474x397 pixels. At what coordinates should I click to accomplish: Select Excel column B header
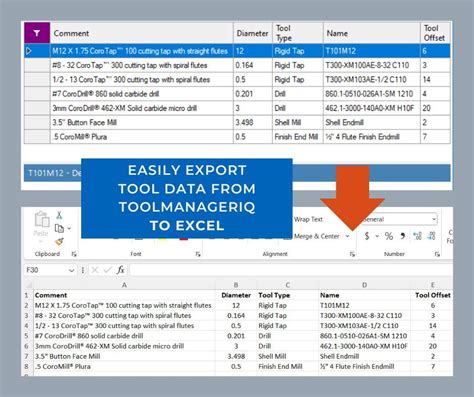coord(236,285)
